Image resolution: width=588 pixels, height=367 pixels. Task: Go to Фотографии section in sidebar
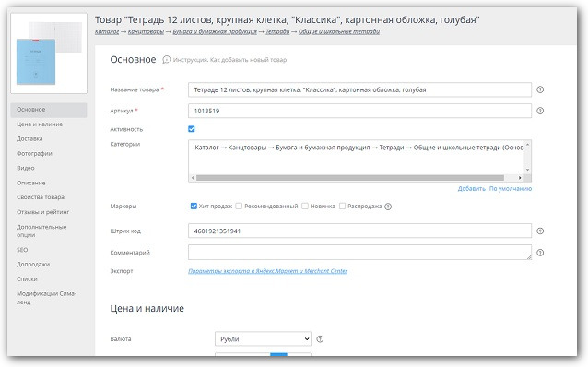click(34, 153)
